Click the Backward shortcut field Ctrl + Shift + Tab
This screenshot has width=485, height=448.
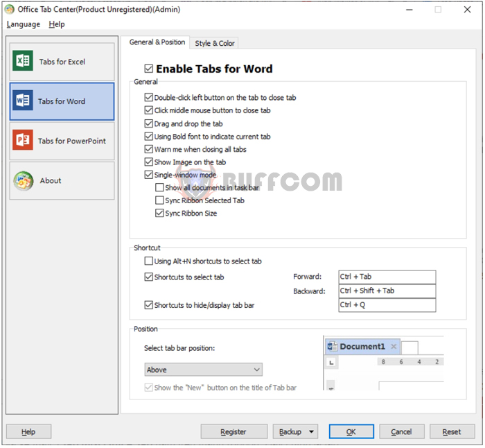coord(387,291)
